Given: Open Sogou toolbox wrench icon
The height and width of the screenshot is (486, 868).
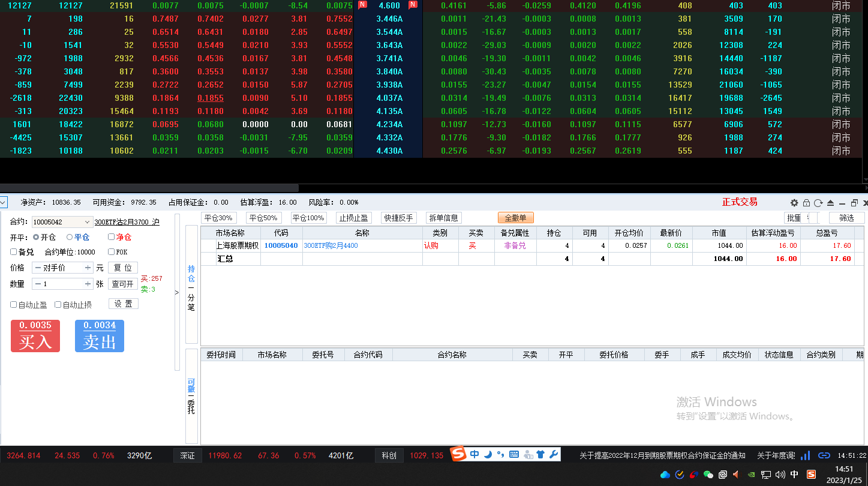Looking at the screenshot, I should (553, 454).
